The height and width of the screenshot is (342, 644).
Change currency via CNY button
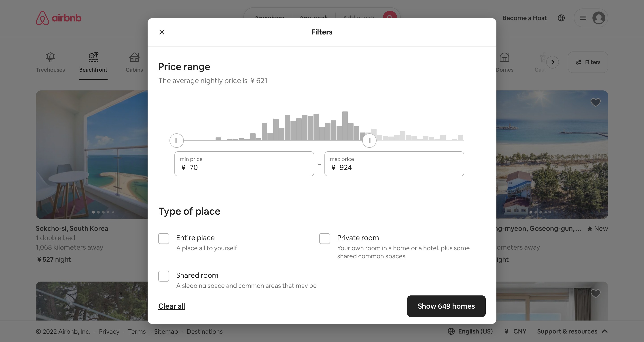(x=516, y=331)
